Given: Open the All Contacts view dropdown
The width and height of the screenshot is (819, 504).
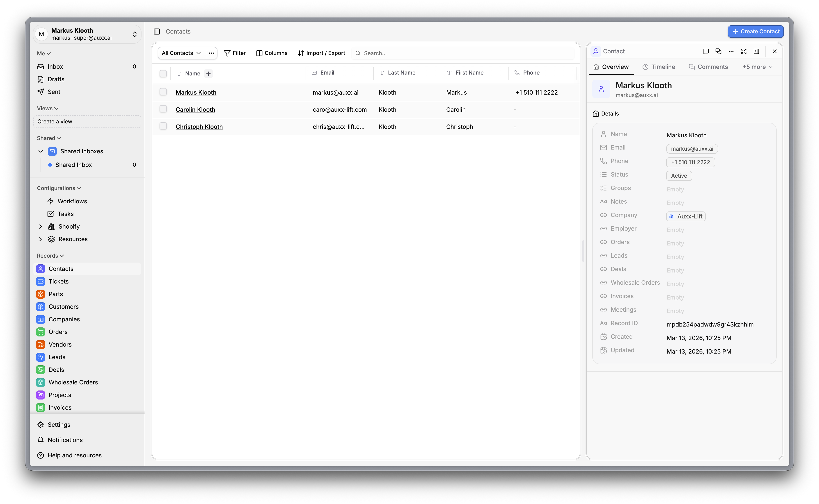Looking at the screenshot, I should tap(181, 53).
